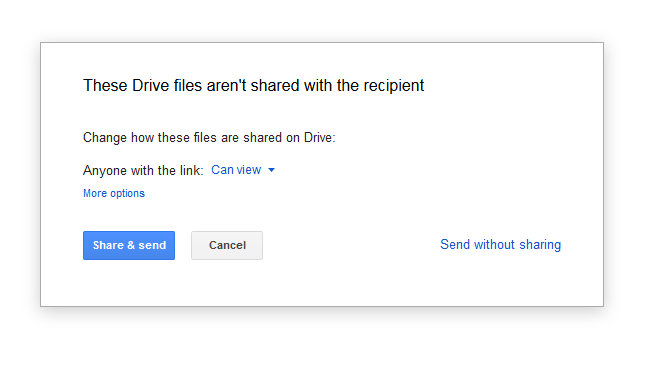Image resolution: width=656 pixels, height=374 pixels.
Task: Select the 'Anyone with the link:' label
Action: (x=143, y=170)
